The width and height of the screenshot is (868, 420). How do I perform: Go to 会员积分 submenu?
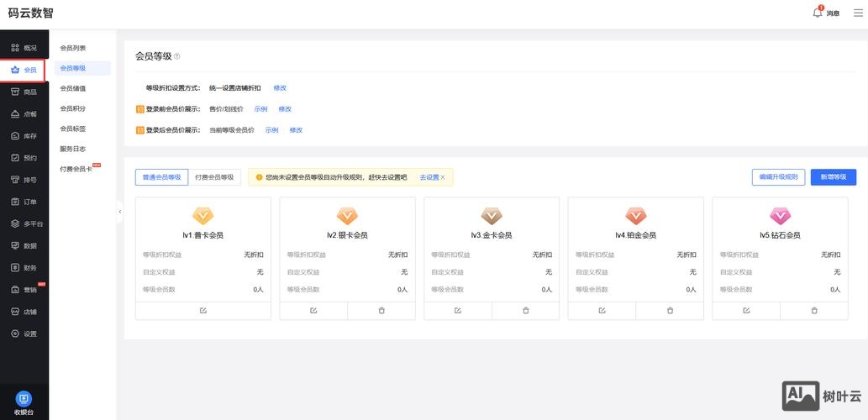tap(73, 108)
